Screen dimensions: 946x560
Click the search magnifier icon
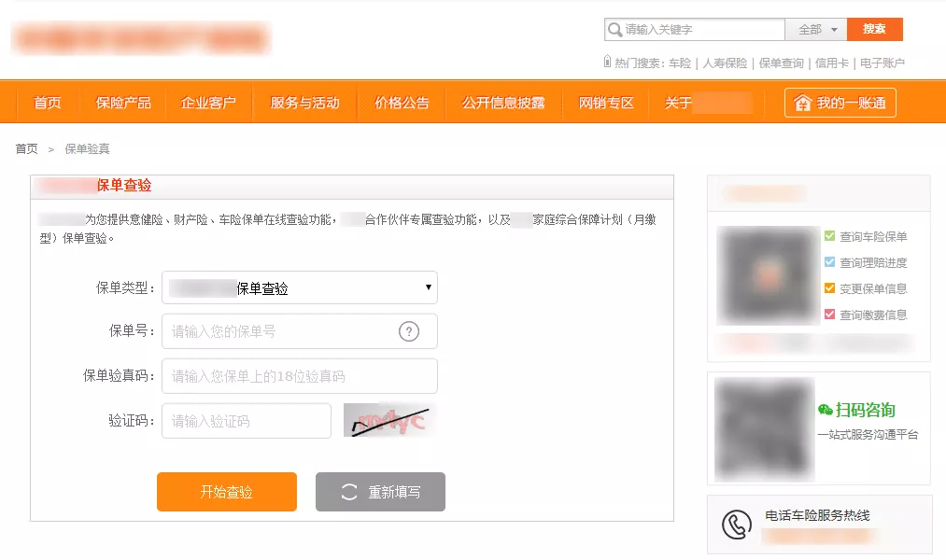[615, 30]
